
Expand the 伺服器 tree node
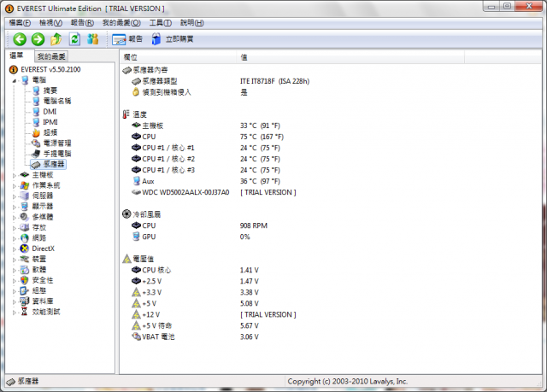15,196
